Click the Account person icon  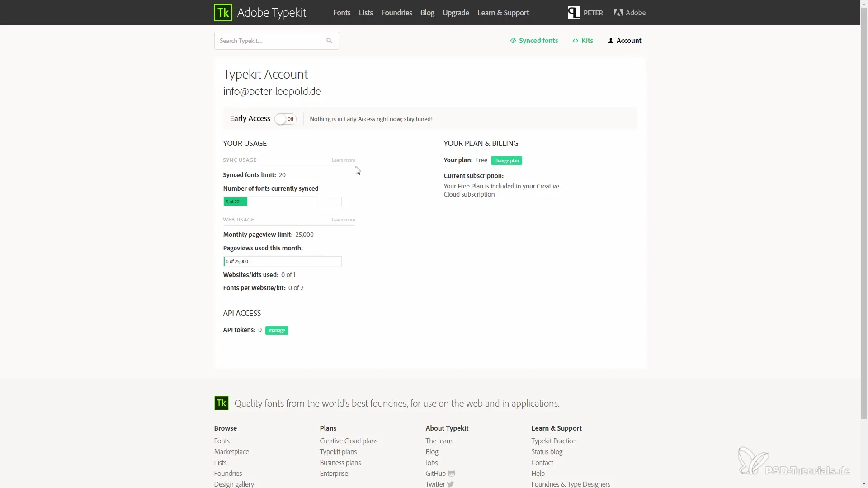pos(611,41)
